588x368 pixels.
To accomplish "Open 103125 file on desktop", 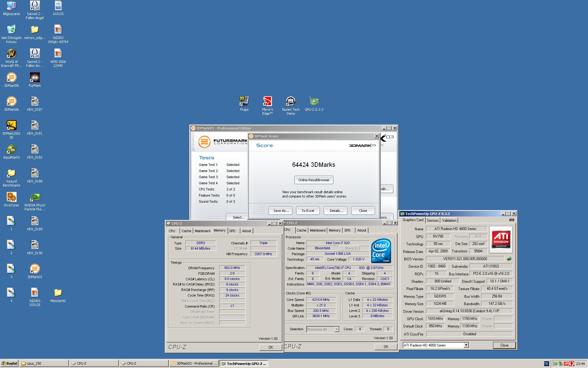I will (x=58, y=8).
